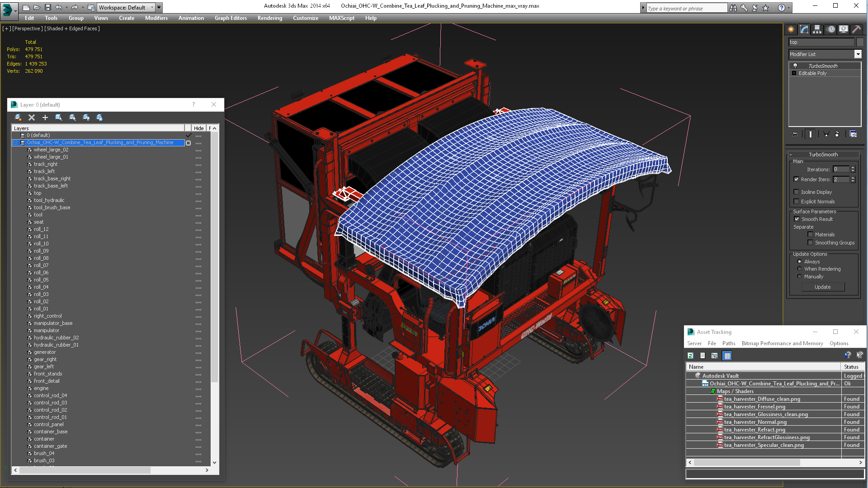
Task: Open the Rendering menu
Action: (x=270, y=18)
